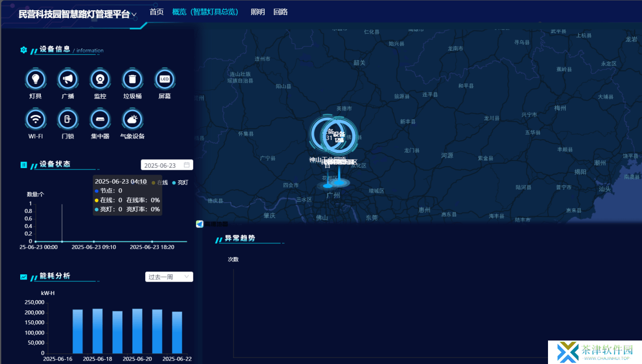642x364 pixels.
Task: Click the 东莞 city label on map
Action: 371,217
